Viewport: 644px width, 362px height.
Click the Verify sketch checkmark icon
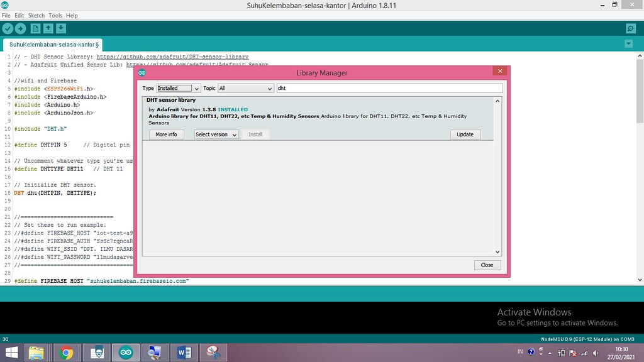[x=8, y=28]
